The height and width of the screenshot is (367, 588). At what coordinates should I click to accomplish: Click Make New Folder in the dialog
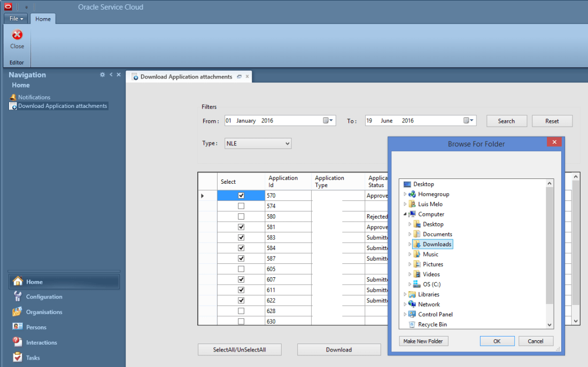click(x=423, y=341)
